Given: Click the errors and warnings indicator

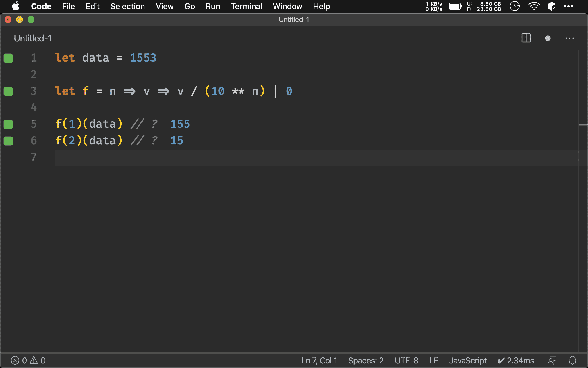Looking at the screenshot, I should coord(28,360).
